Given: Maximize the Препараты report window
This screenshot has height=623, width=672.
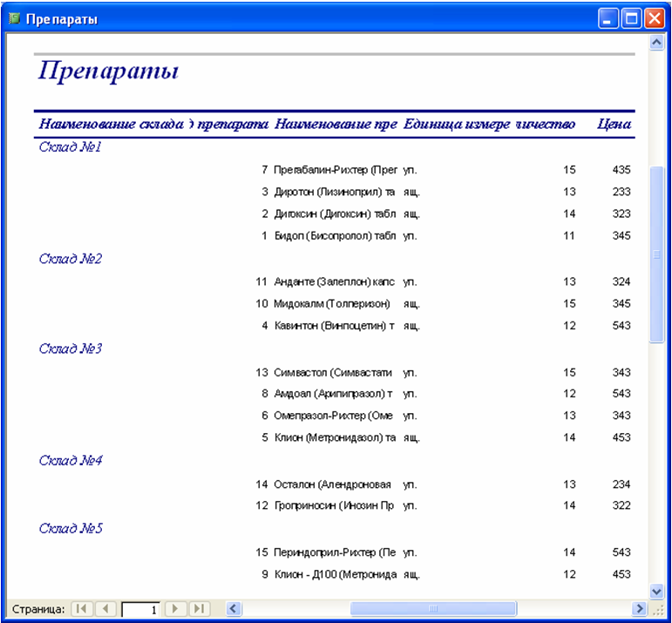Looking at the screenshot, I should coord(631,18).
